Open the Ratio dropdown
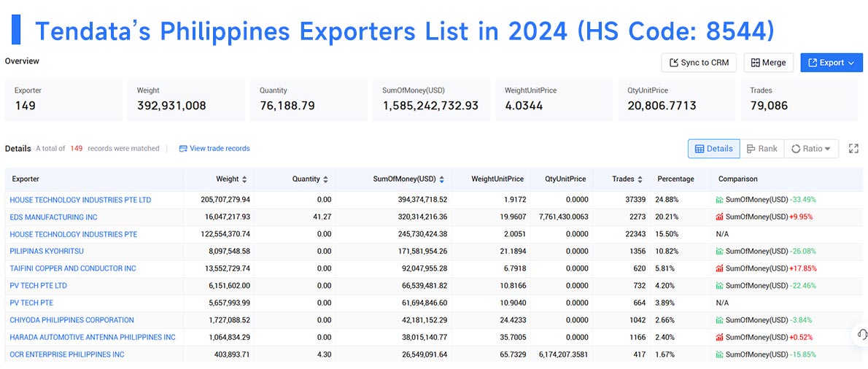 point(811,148)
